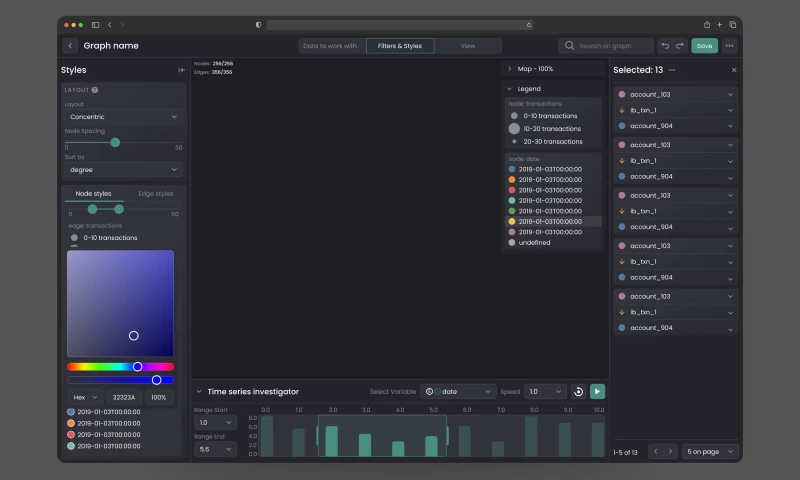Play the time series animation
The image size is (800, 480).
click(597, 392)
